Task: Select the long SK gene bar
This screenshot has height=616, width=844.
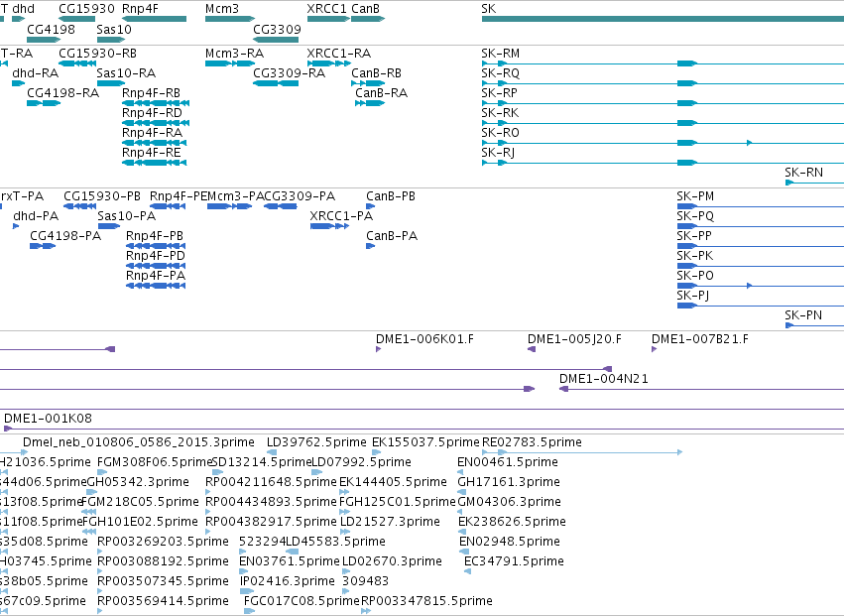Action: pos(663,19)
